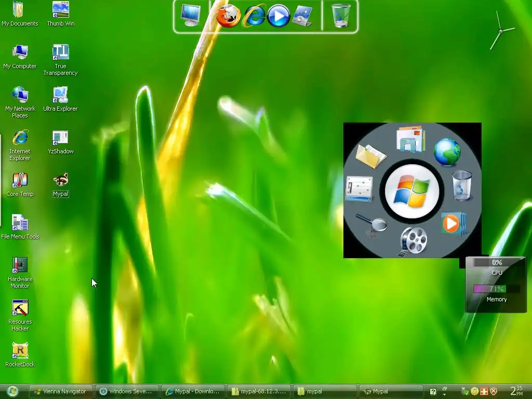Screen dimensions: 532x399
Task: Click the File Menu Tools shortcut
Action: (x=20, y=228)
